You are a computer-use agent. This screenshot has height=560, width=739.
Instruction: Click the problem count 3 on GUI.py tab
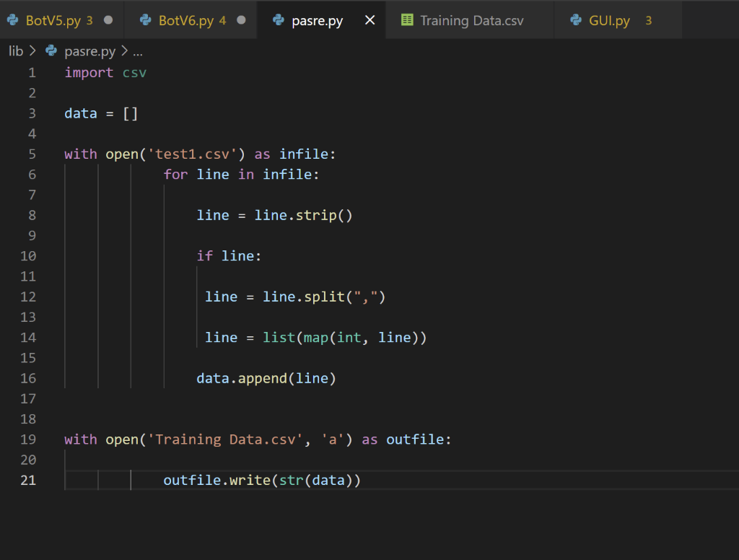click(x=649, y=21)
